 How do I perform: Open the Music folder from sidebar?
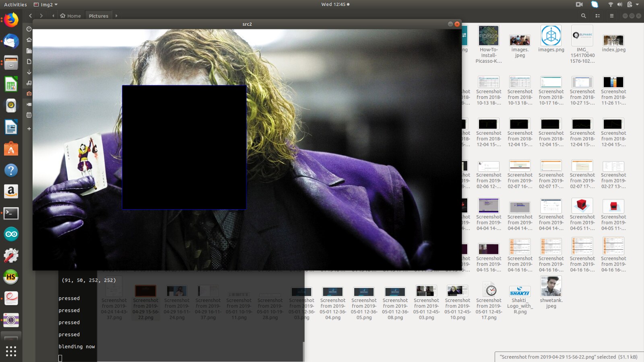pos(29,83)
